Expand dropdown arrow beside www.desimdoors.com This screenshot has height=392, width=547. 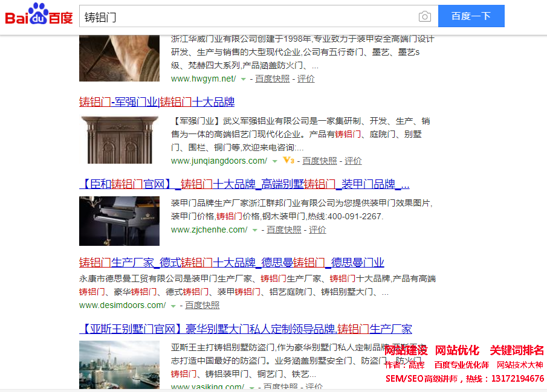coord(173,306)
